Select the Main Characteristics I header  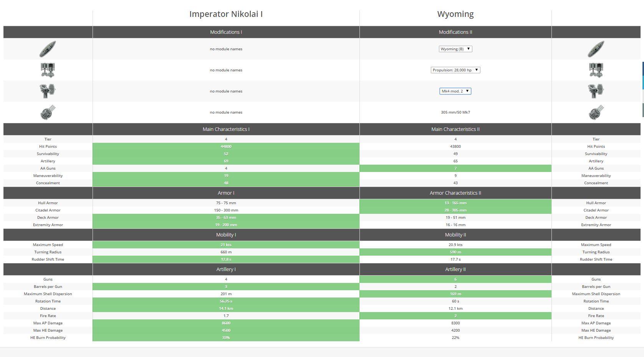(x=226, y=129)
